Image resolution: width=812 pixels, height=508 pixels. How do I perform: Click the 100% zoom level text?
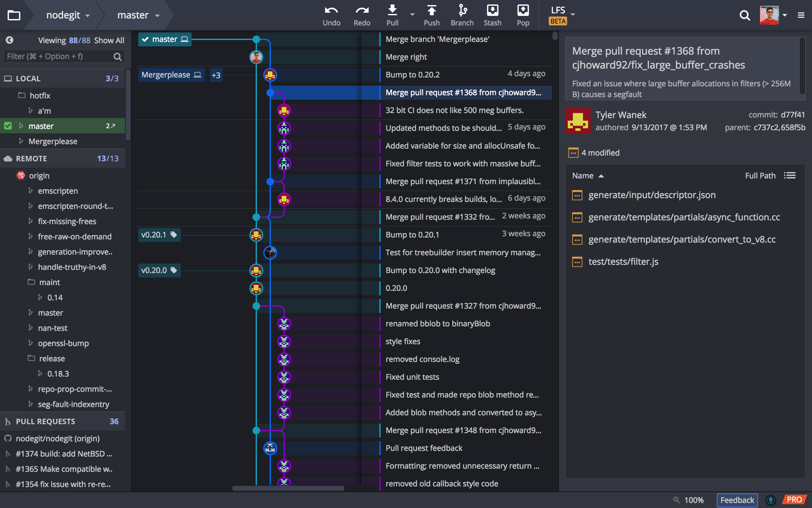click(x=694, y=500)
